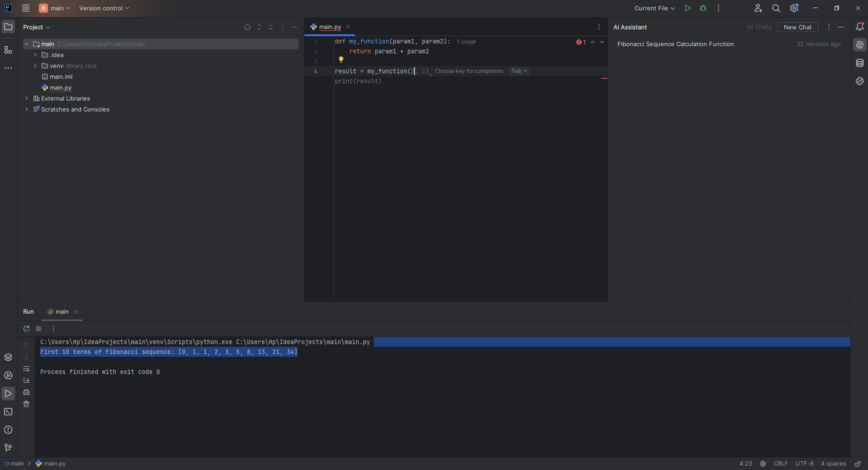
Task: Select the main run tab
Action: pyautogui.click(x=62, y=312)
